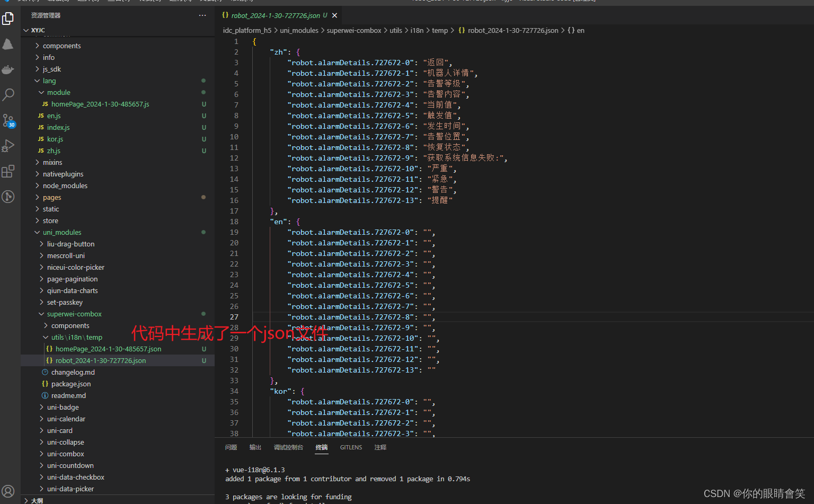Collapse the module folder
This screenshot has width=814, height=504.
[41, 92]
